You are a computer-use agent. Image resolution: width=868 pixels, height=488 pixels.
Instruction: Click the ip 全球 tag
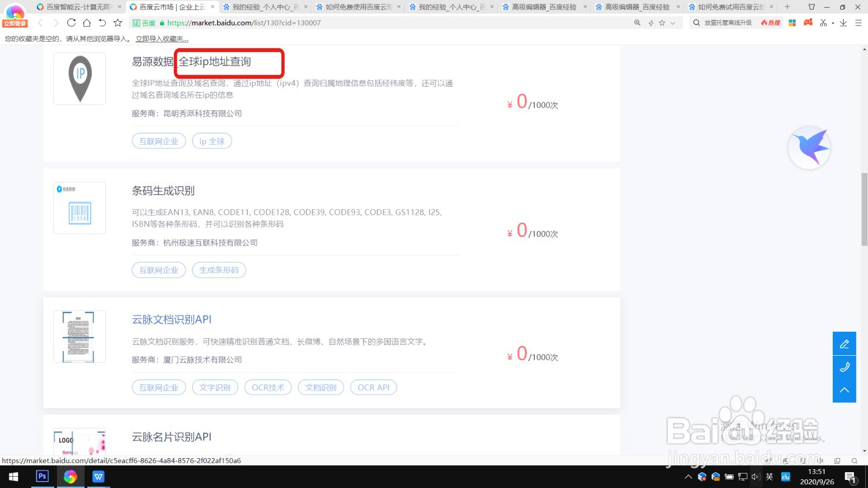[x=212, y=141]
